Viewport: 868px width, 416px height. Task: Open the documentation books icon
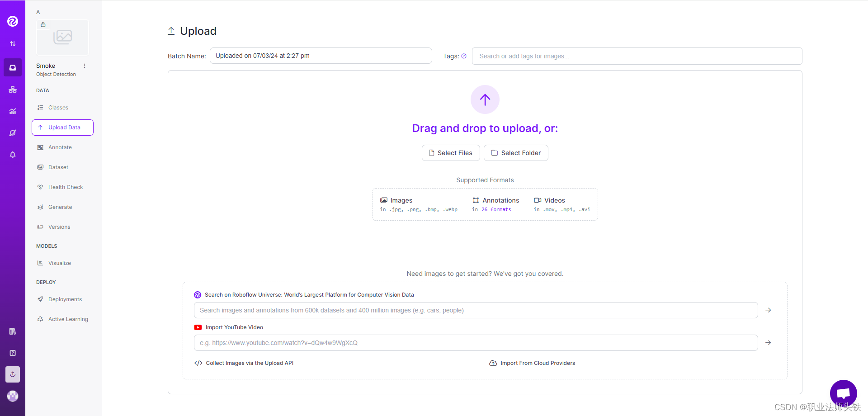click(13, 331)
